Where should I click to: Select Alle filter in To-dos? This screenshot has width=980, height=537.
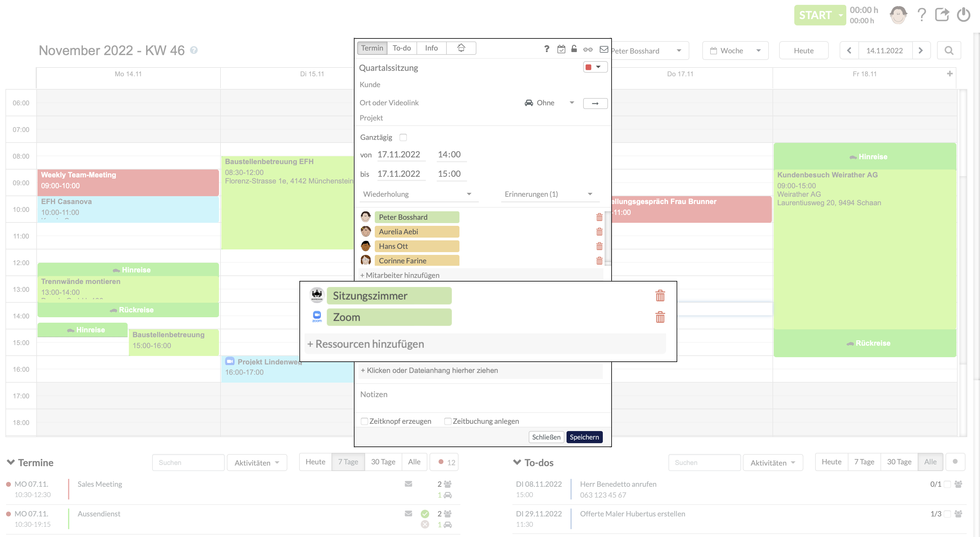click(930, 462)
